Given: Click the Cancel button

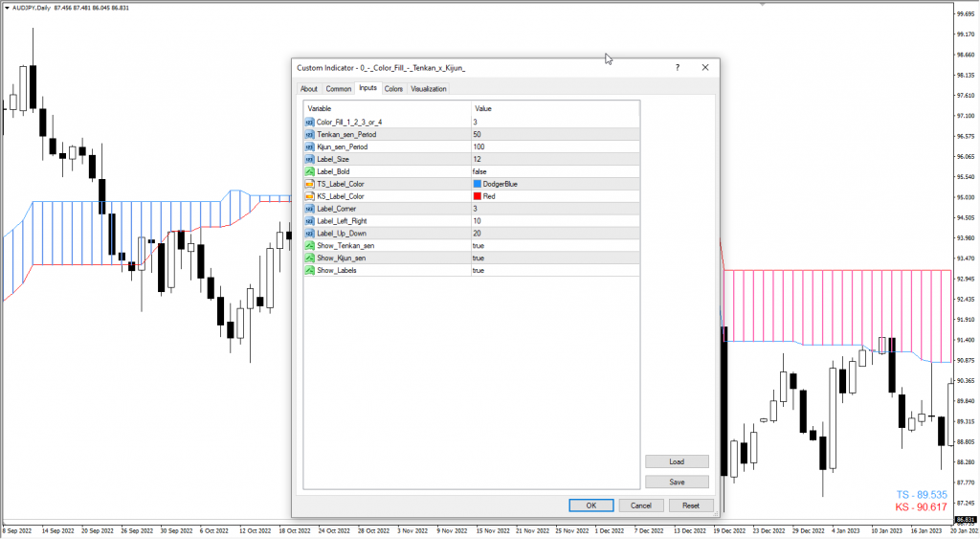Looking at the screenshot, I should pyautogui.click(x=641, y=505).
